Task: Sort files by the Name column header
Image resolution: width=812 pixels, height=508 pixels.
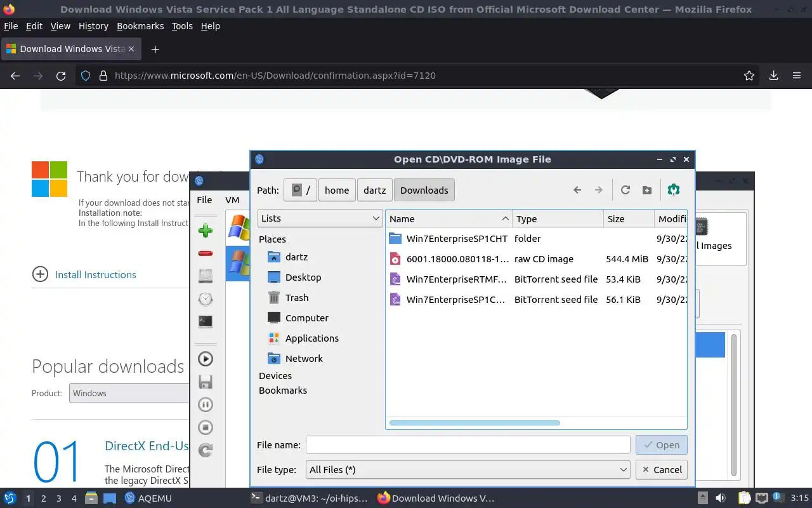Action: pyautogui.click(x=449, y=218)
